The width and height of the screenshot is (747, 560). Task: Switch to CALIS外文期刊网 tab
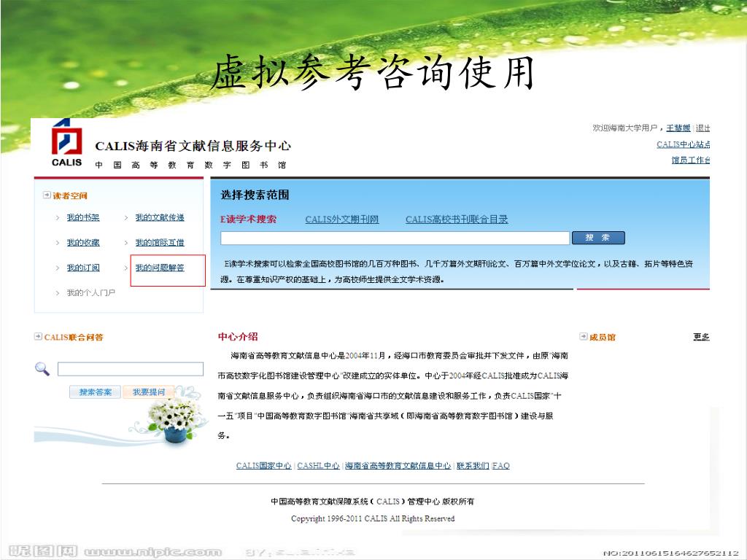[x=341, y=219]
